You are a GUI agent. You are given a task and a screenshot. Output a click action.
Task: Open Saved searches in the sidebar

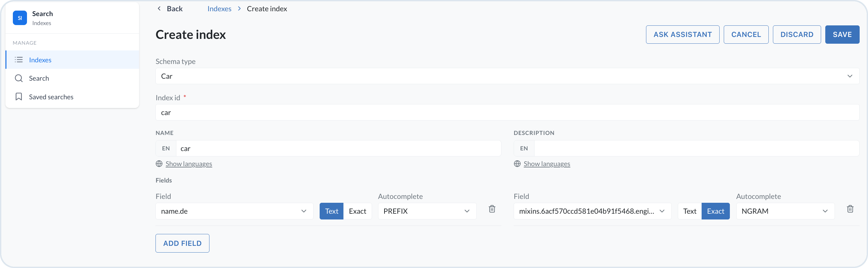click(x=73, y=97)
